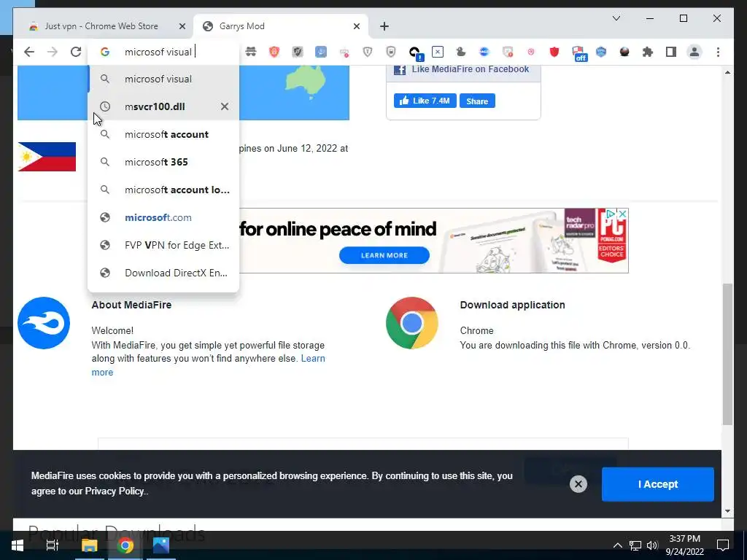Choose Download DirectX suggestion
747x560 pixels.
[163, 273]
